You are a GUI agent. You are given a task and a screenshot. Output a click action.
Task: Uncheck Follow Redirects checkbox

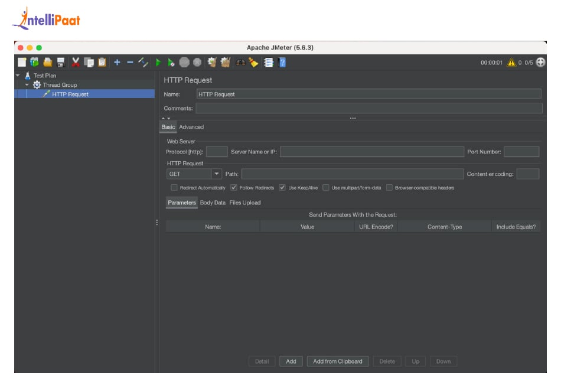[x=234, y=187]
